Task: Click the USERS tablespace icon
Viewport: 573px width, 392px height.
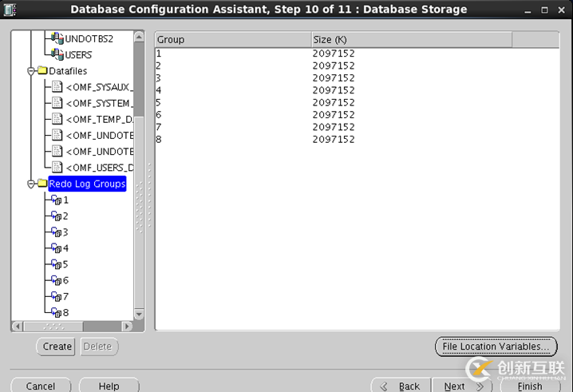Action: (x=57, y=54)
